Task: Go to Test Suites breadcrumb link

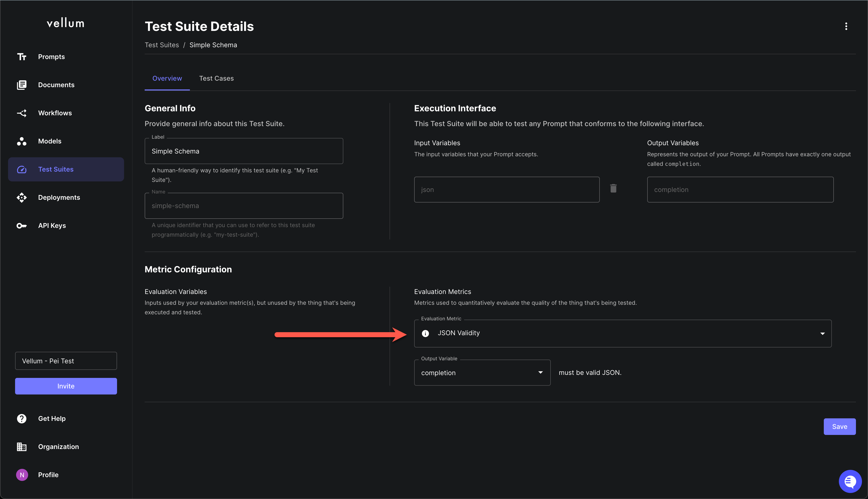Action: click(x=162, y=45)
